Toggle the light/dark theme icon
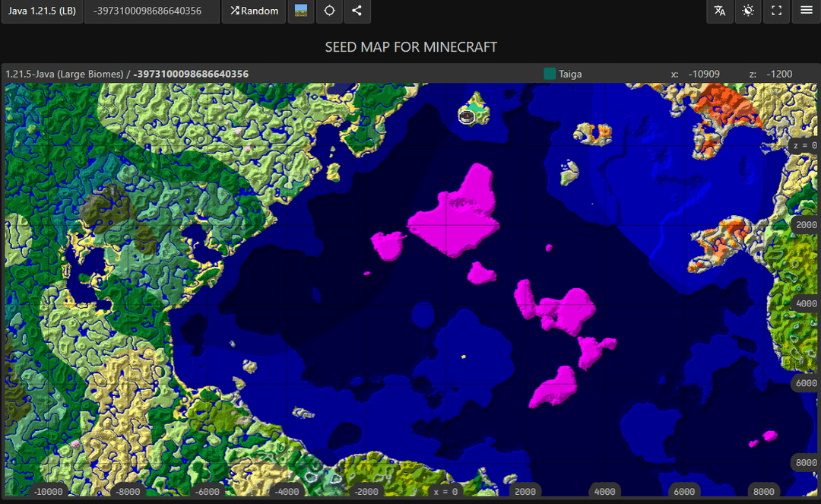The image size is (821, 504). click(748, 11)
